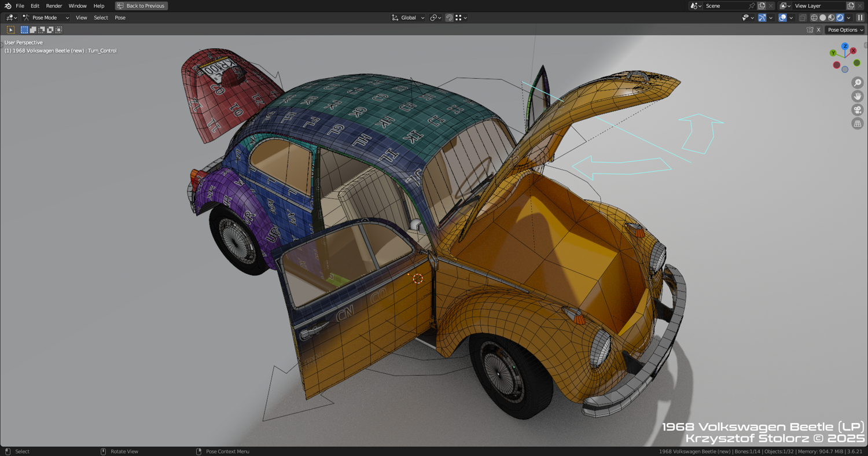
Task: Open the object types visibility dropdown
Action: pyautogui.click(x=748, y=18)
